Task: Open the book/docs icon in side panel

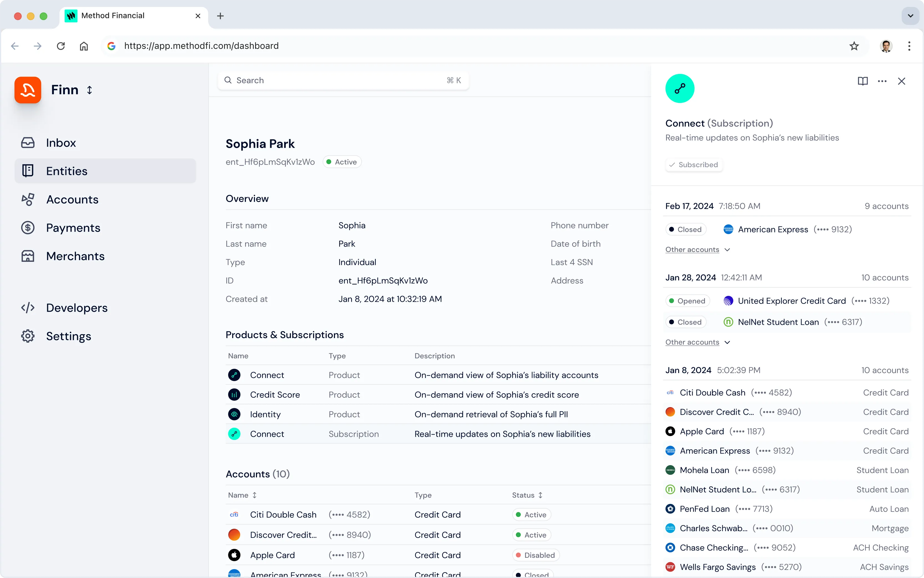Action: 862,81
